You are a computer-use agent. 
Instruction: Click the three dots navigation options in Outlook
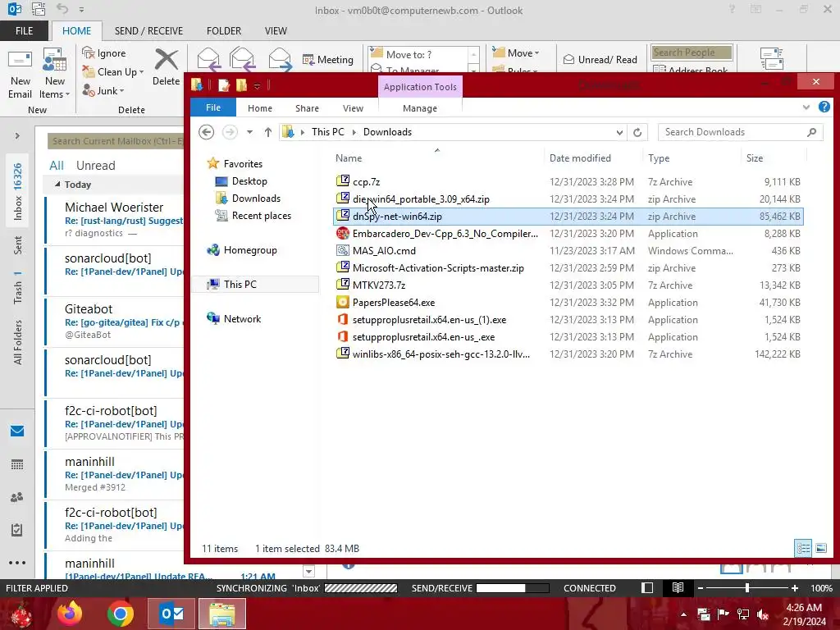click(x=17, y=563)
